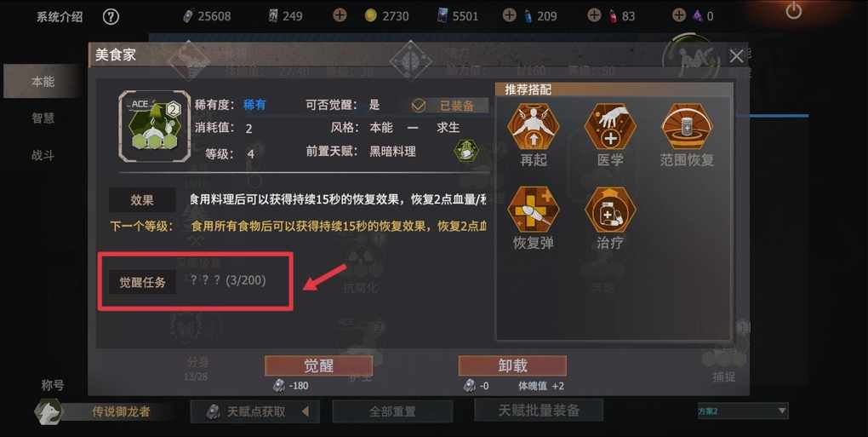Screen dimensions: 868x437
Task: Close the 美食家 talent dialog
Action: tap(736, 56)
